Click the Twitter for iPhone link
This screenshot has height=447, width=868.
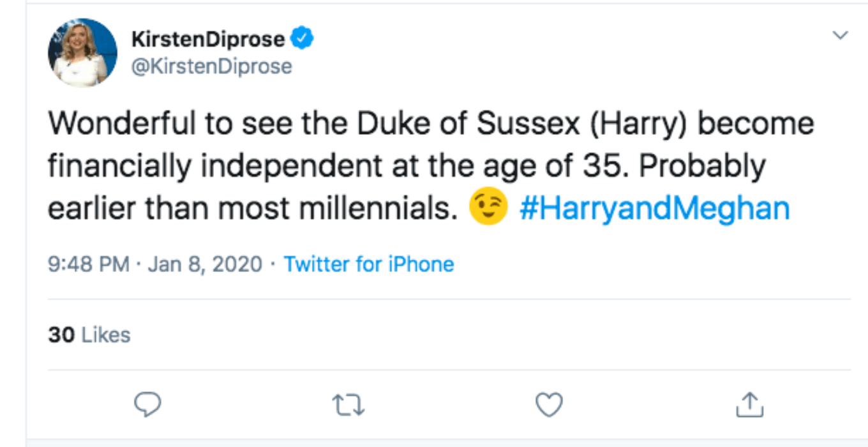[x=369, y=264]
